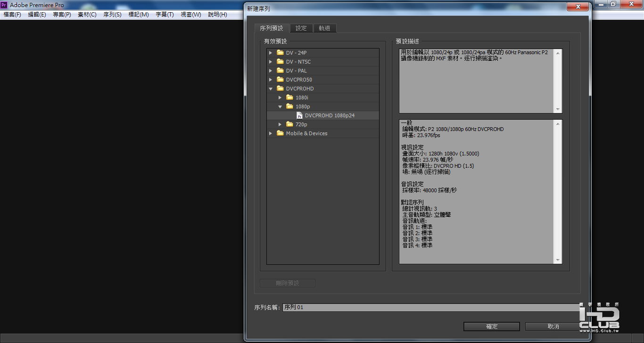Viewport: 644px width, 343px height.
Task: Click the 1080p folder icon
Action: pos(289,106)
